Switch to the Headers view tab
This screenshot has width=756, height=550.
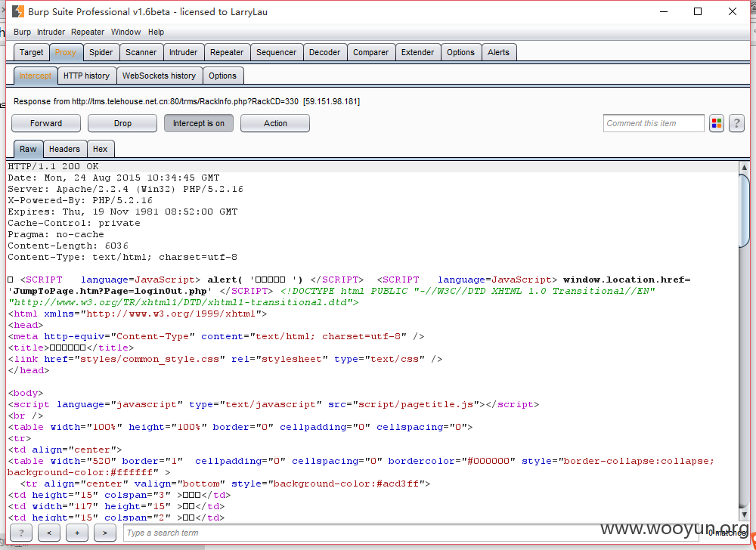[x=64, y=149]
